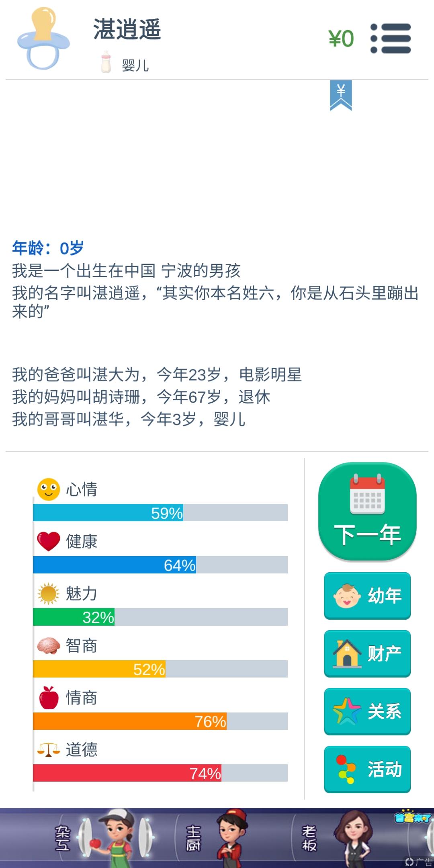Tap the red apple 情商 icon
Viewport: 434px width, 868px height.
tap(49, 698)
